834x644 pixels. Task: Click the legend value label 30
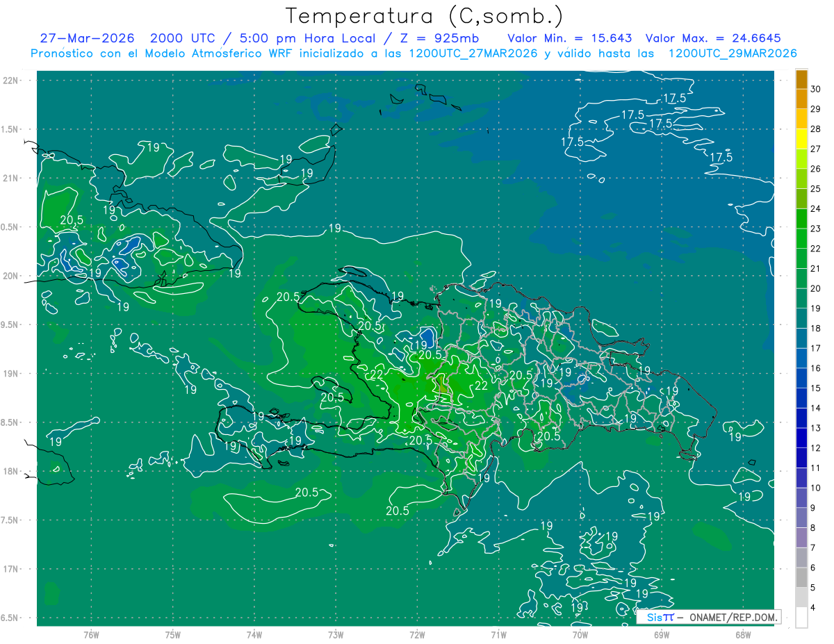tap(815, 89)
